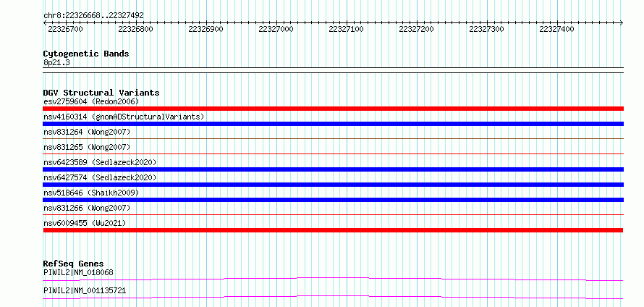Screen dimensions: 644x307
Task: Click ruler position label 22327300
Action: pos(487,29)
